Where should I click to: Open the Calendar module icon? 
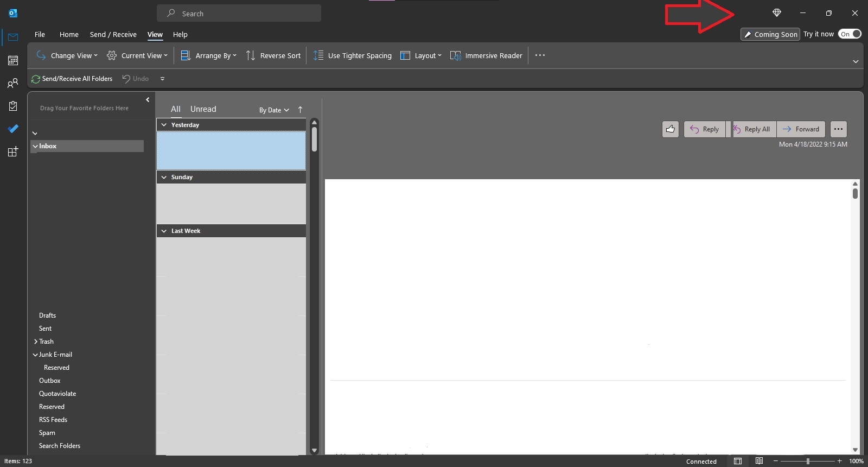click(x=13, y=60)
